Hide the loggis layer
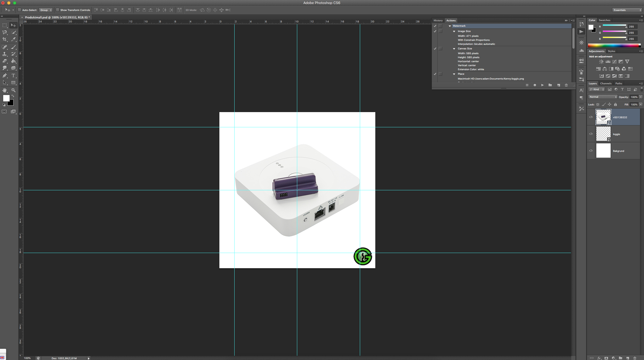The width and height of the screenshot is (644, 360). 591,134
